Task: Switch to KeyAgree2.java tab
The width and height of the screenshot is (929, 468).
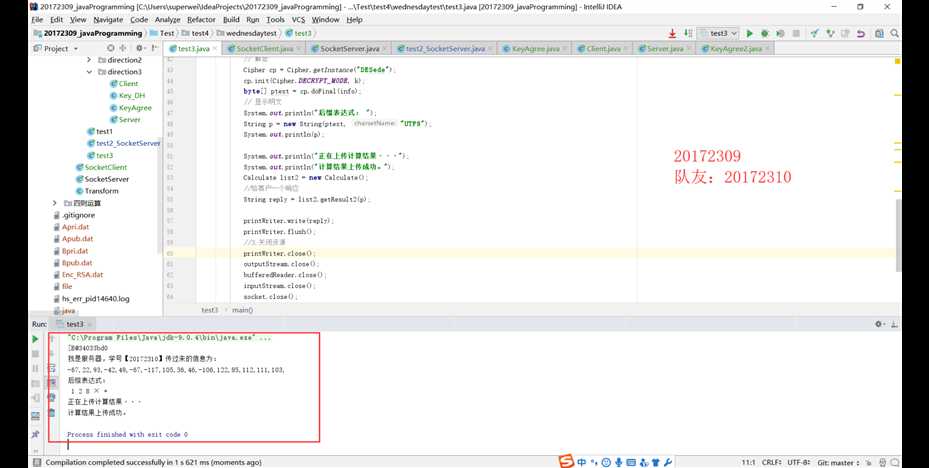Action: click(736, 49)
